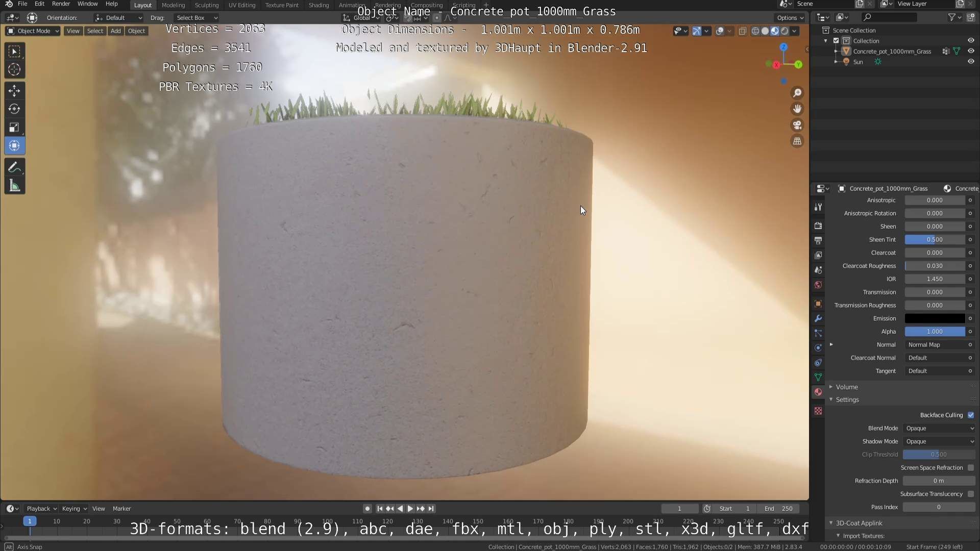Screen dimensions: 980x551
Task: Expand the Volume panel
Action: [846, 387]
